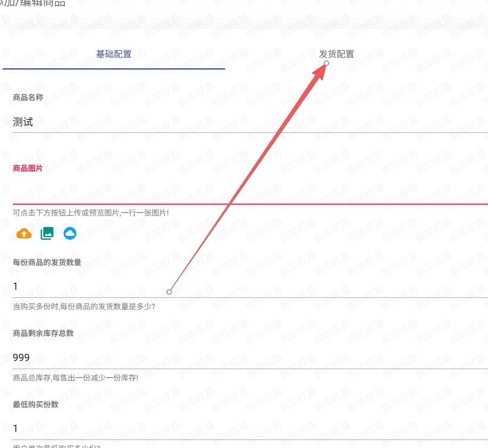Image resolution: width=488 pixels, height=448 pixels.
Task: Click the red arrow's head handle near 发货配置
Action: pos(326,63)
